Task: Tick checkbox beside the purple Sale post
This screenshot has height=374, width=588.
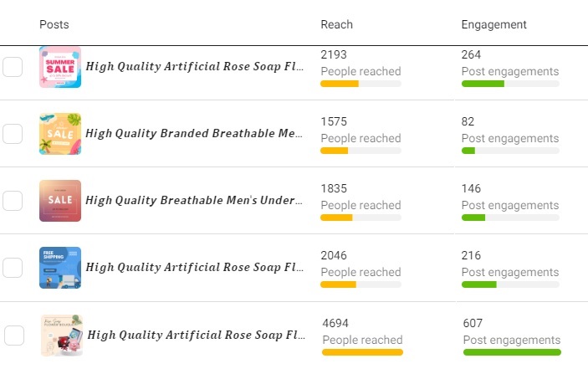Action: [x=13, y=201]
